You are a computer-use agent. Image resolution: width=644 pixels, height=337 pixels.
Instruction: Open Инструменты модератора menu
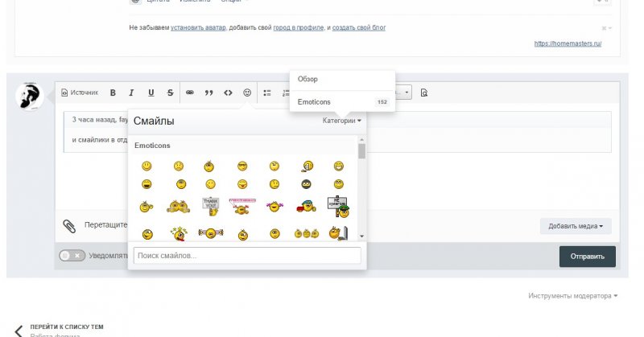click(573, 296)
